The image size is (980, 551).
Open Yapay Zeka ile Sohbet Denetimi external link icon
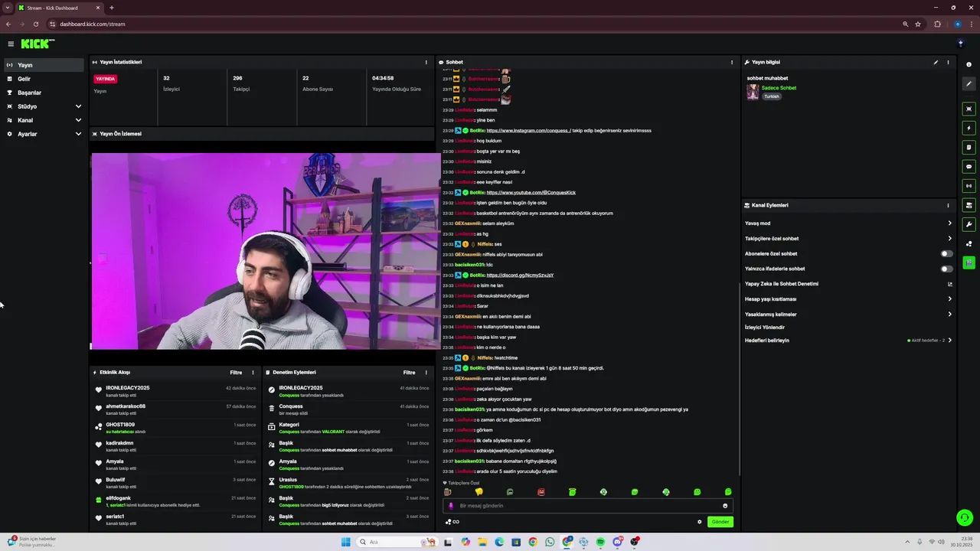coord(950,284)
